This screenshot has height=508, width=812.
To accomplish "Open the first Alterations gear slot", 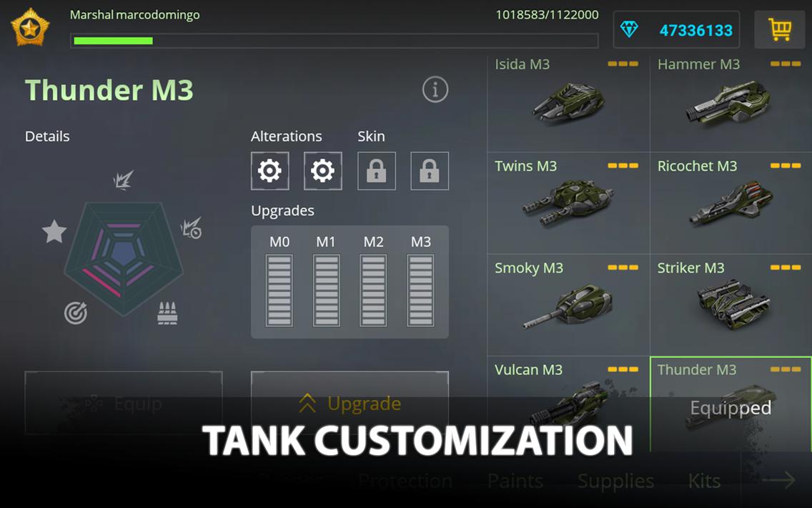I will [x=269, y=170].
